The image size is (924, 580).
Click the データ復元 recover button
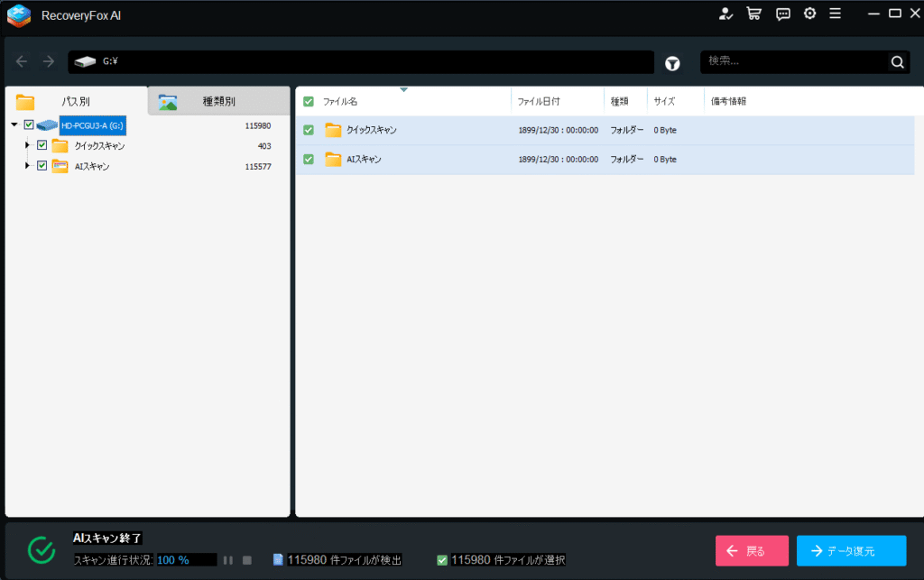[851, 550]
